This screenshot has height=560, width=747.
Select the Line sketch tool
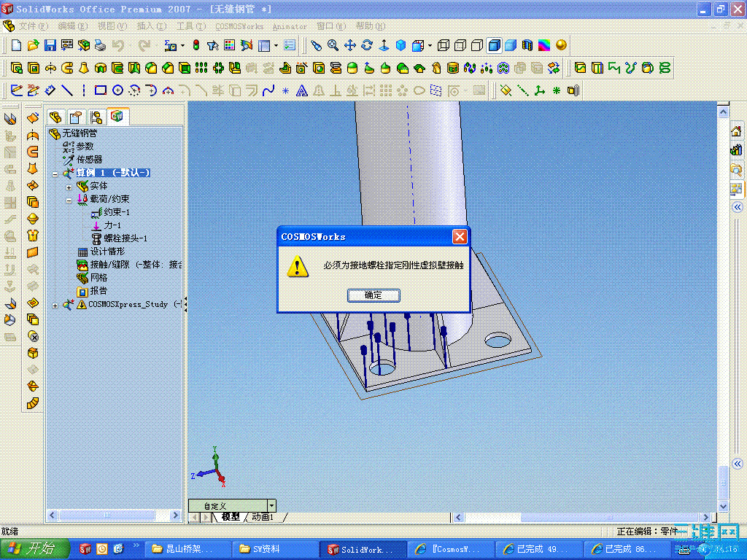pos(66,90)
